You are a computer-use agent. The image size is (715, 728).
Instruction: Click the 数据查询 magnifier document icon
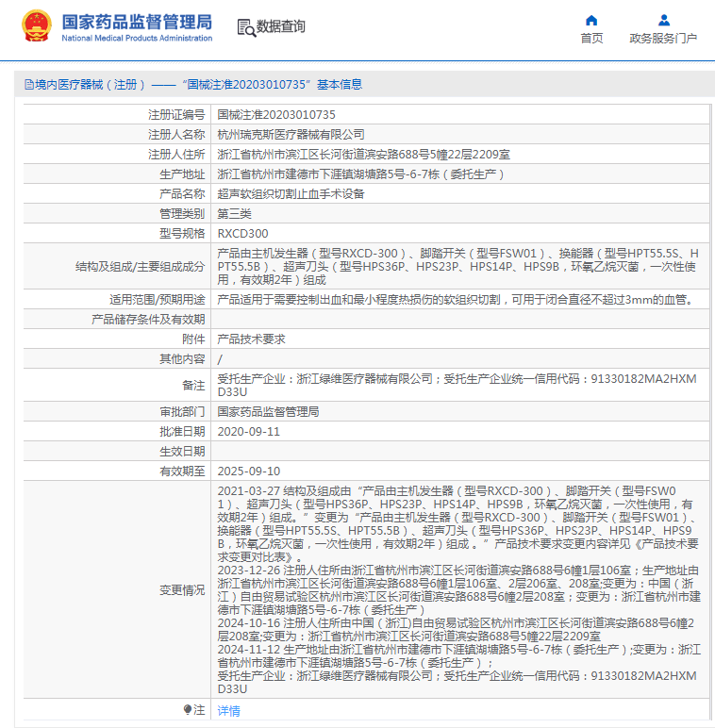pos(246,28)
